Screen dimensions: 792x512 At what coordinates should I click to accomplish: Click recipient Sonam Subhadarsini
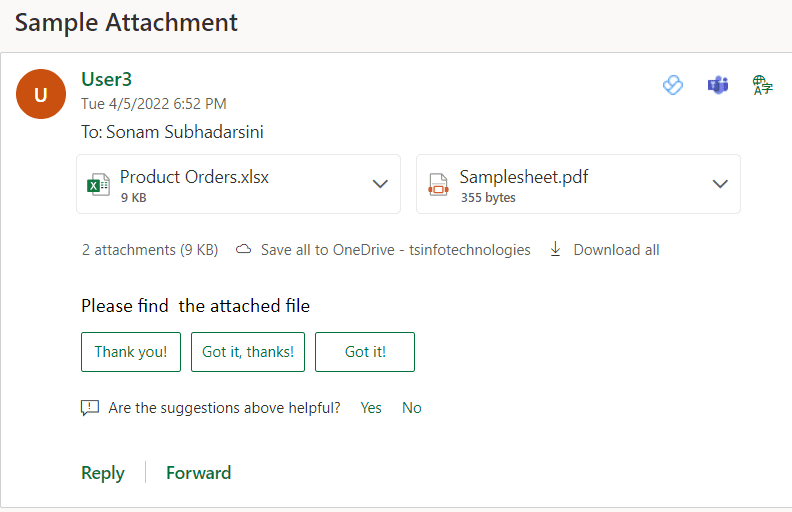click(185, 132)
